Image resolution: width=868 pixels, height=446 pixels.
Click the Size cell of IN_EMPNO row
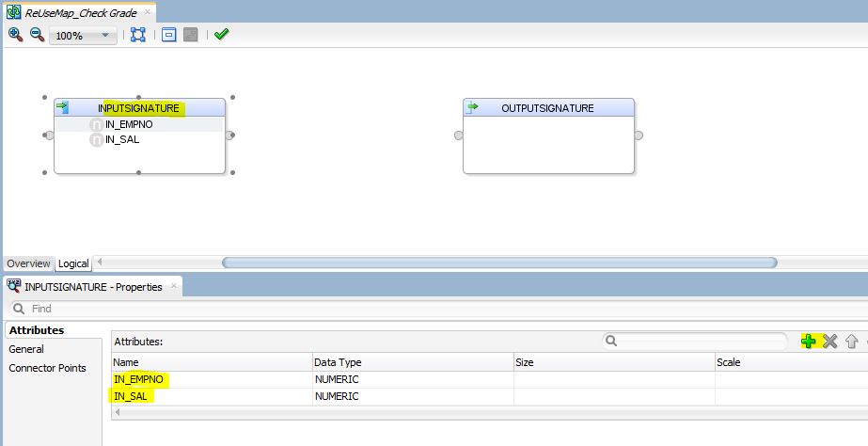(x=614, y=379)
